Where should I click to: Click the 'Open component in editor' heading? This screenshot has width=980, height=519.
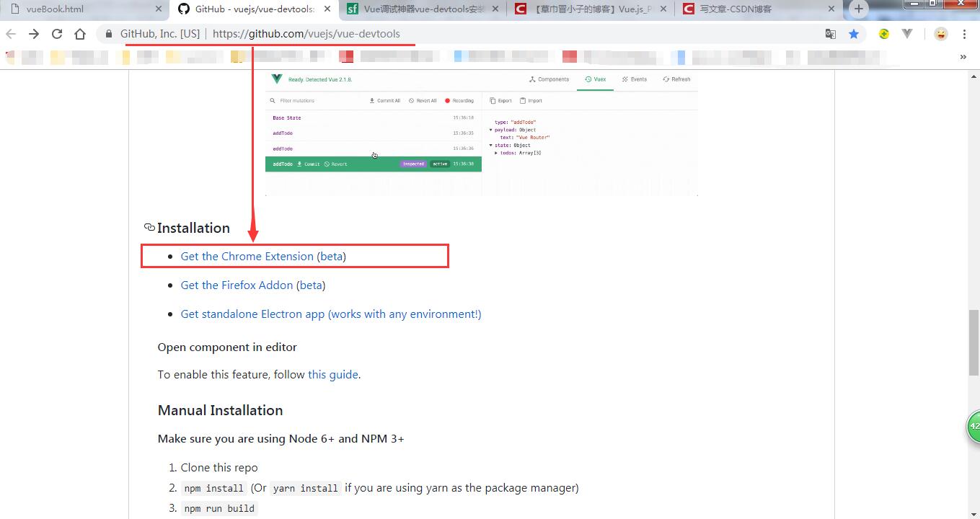click(227, 347)
